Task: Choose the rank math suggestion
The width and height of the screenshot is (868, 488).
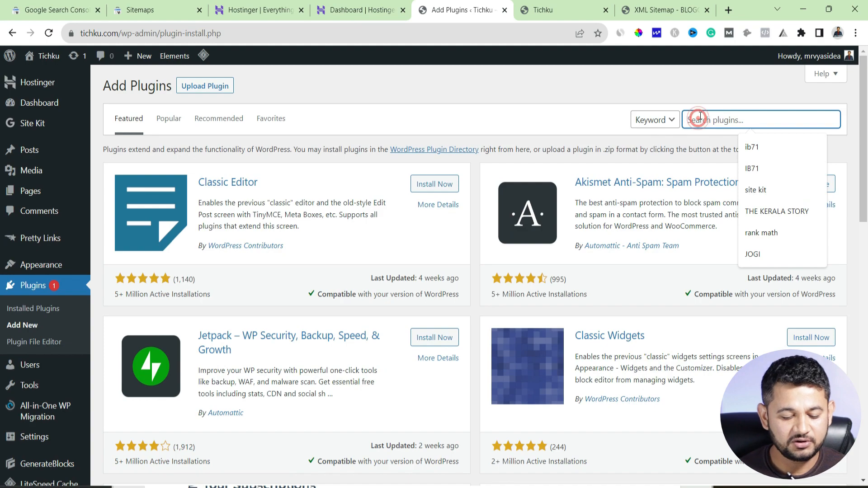Action: click(x=783, y=233)
